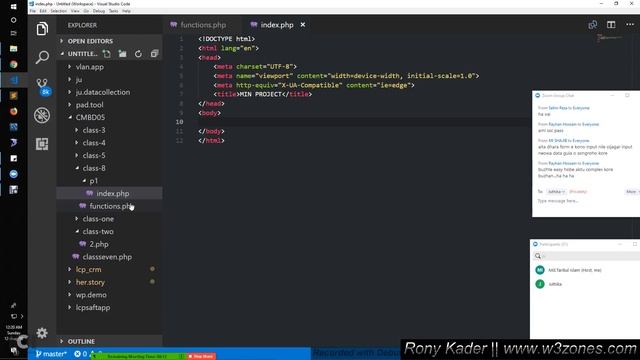Image resolution: width=640 pixels, height=360 pixels.
Task: Open the File menu
Action: coord(33,11)
